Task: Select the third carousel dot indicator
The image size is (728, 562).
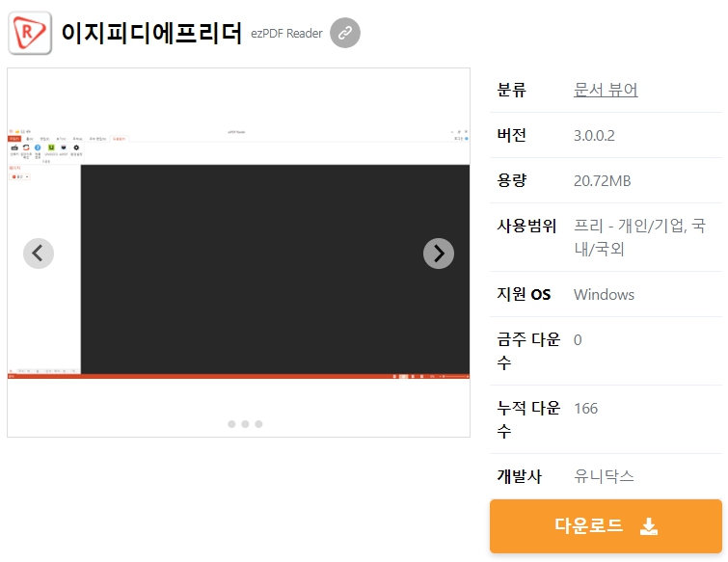Action: pyautogui.click(x=258, y=424)
